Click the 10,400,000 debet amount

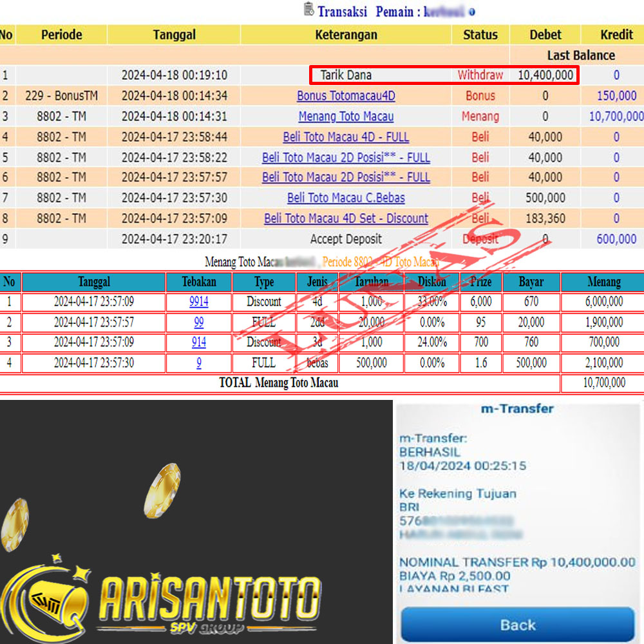point(545,75)
